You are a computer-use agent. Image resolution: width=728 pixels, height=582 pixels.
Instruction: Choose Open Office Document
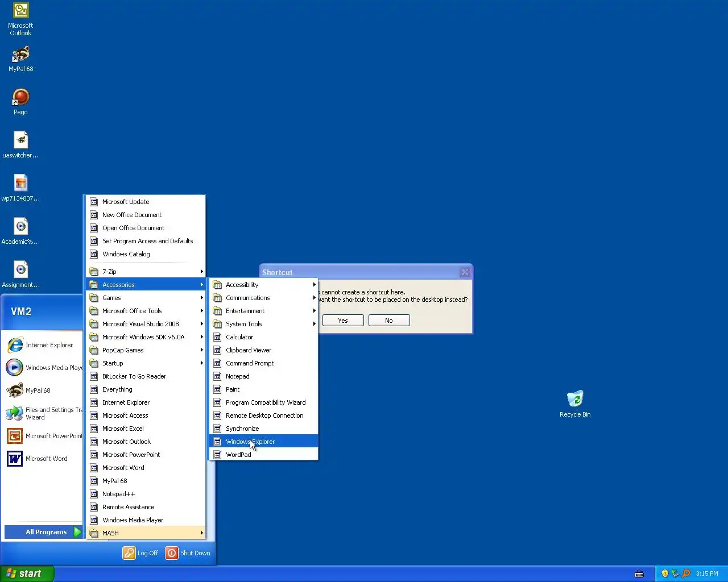(x=146, y=228)
